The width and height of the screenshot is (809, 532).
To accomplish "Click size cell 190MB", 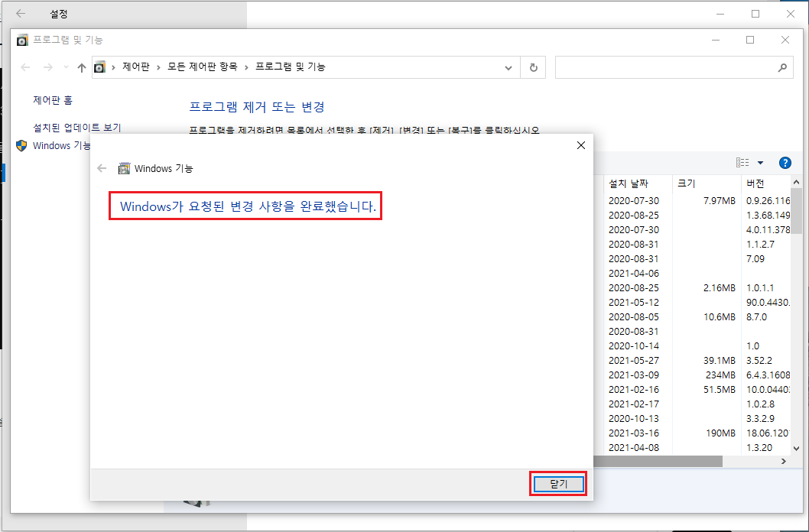I will point(720,433).
